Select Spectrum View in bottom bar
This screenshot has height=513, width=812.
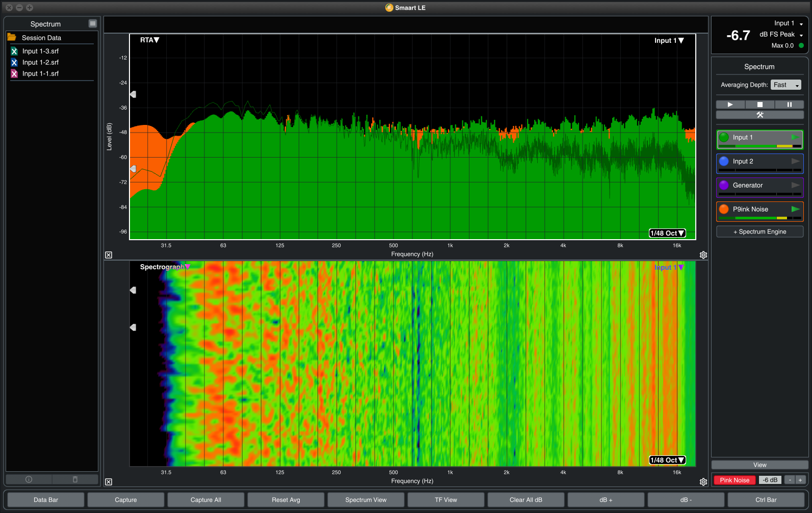tap(365, 500)
